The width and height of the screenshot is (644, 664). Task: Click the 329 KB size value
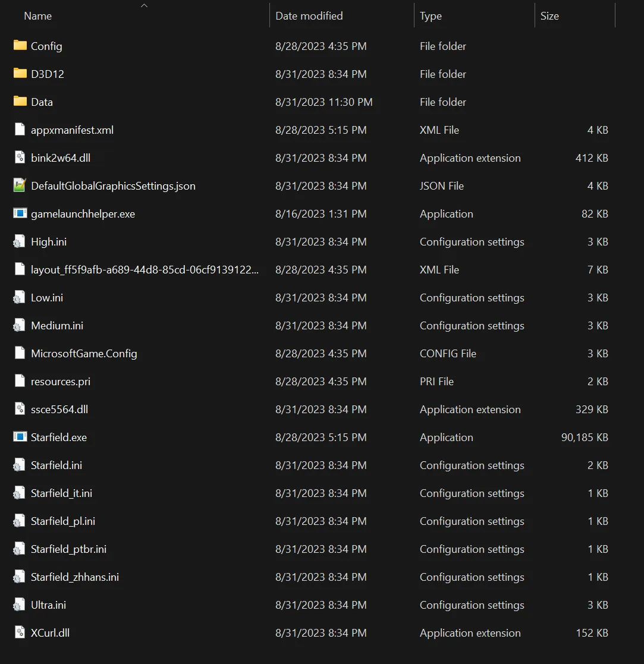click(592, 410)
